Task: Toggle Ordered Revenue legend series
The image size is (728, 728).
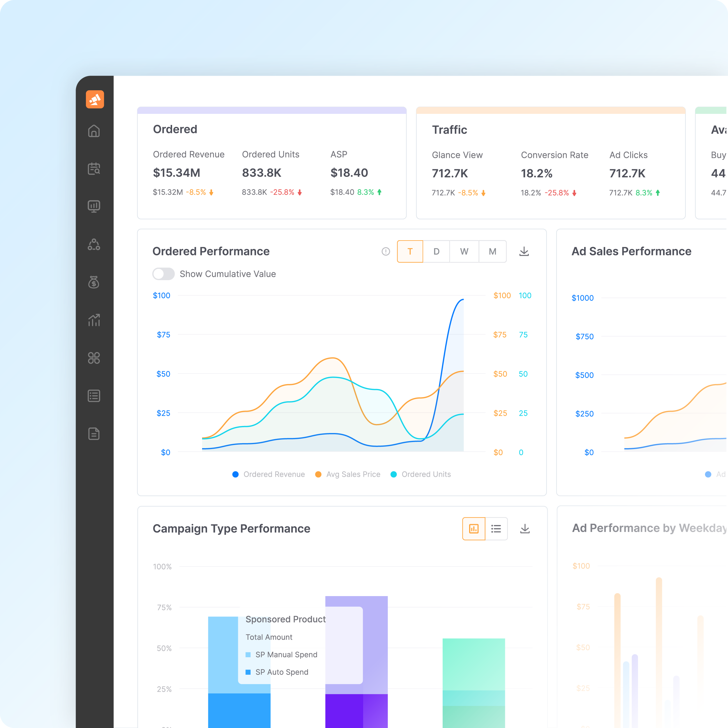Action: (x=269, y=474)
